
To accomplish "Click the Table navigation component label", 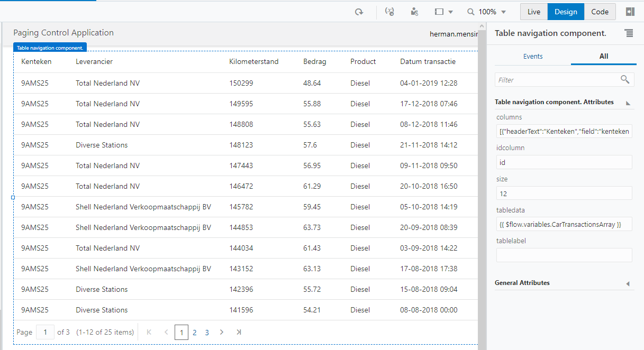I will (50, 47).
